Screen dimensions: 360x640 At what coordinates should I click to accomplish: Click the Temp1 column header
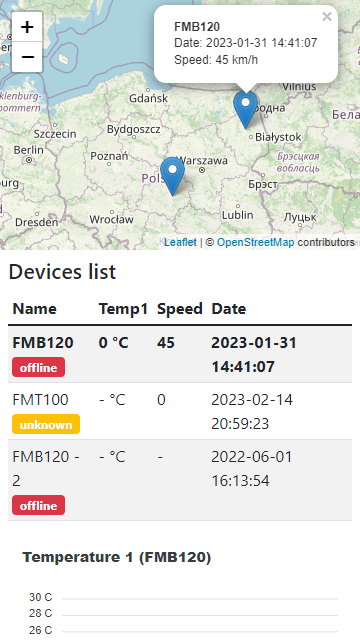pos(123,309)
